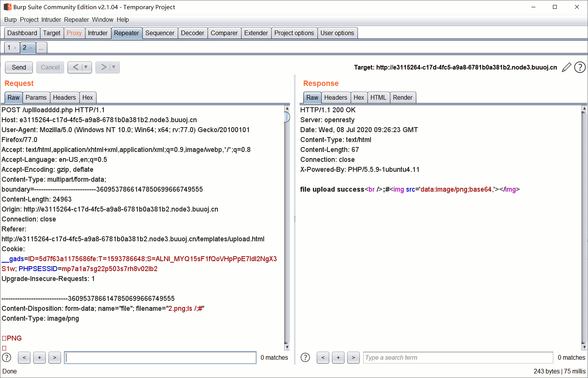588x378 pixels.
Task: Click the response search help icon
Action: [x=305, y=357]
